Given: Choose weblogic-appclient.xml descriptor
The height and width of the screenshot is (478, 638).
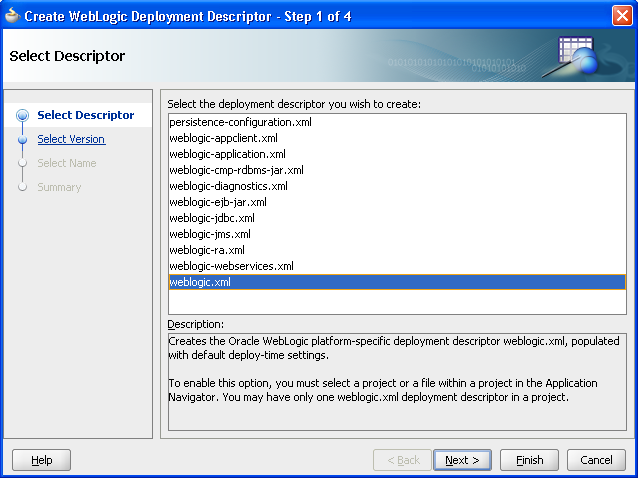Looking at the screenshot, I should point(223,138).
